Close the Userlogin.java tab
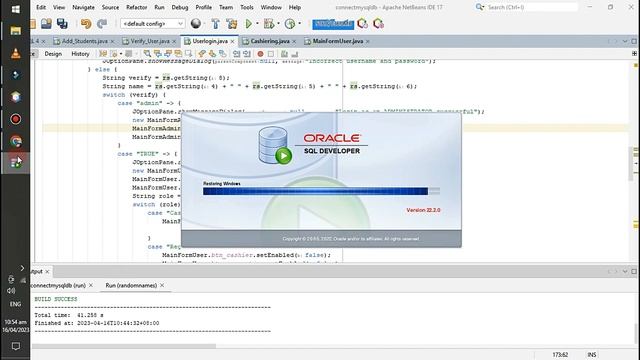The width and height of the screenshot is (640, 360). point(232,42)
